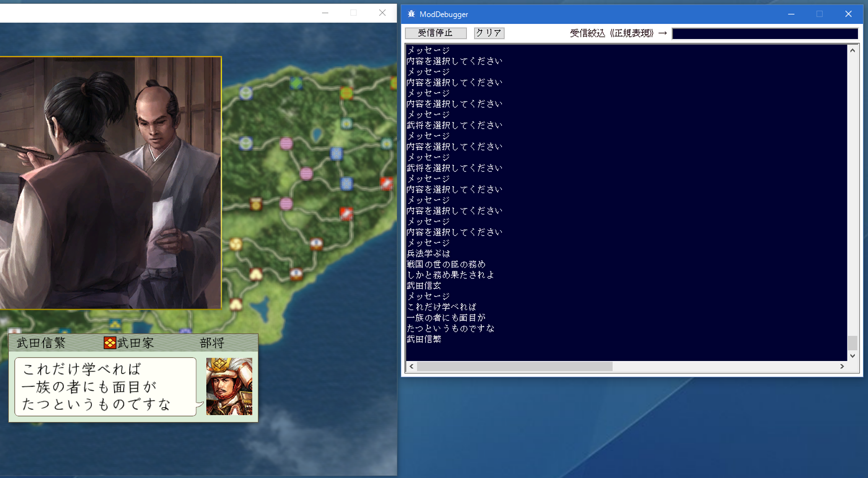Select the green diamond crest castle marker
This screenshot has width=868, height=478.
pos(296,83)
